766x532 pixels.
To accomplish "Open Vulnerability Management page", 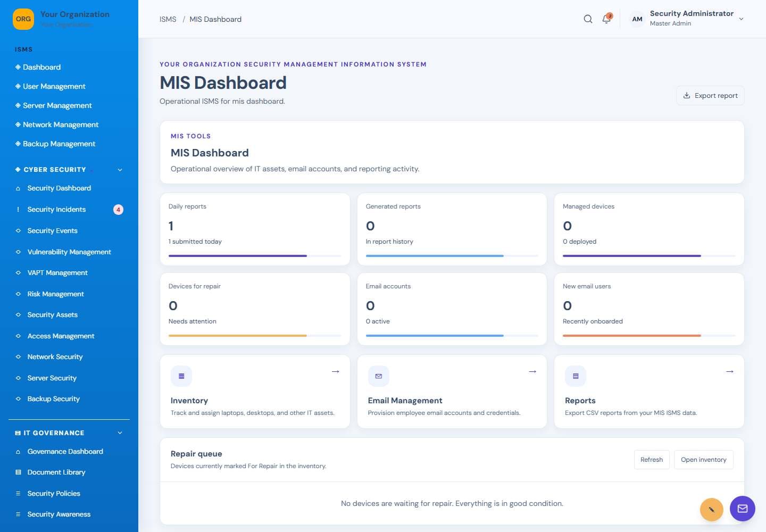I will [x=69, y=252].
